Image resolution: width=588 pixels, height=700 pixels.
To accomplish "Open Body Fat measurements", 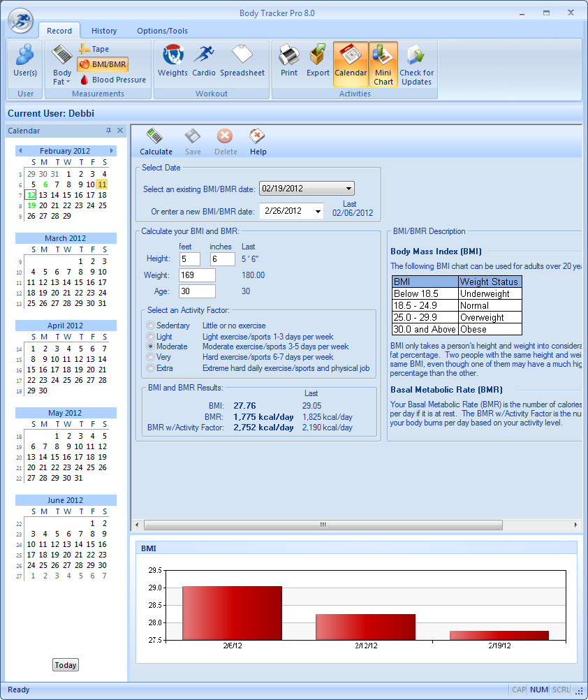I will click(62, 65).
